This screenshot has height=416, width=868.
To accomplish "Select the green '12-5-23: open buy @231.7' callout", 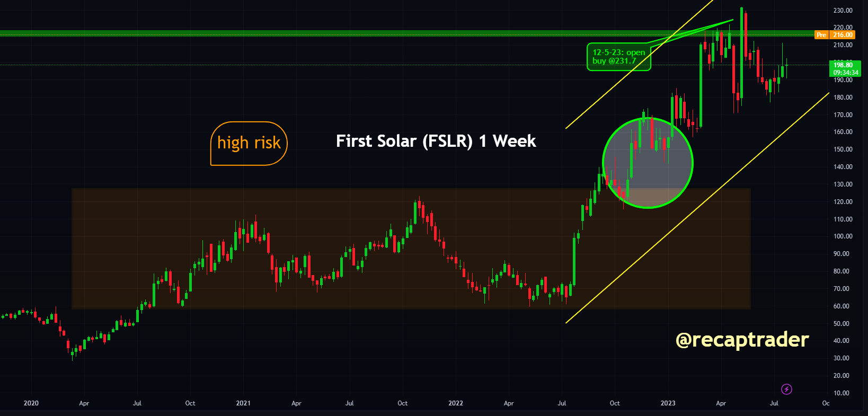I will tap(619, 57).
